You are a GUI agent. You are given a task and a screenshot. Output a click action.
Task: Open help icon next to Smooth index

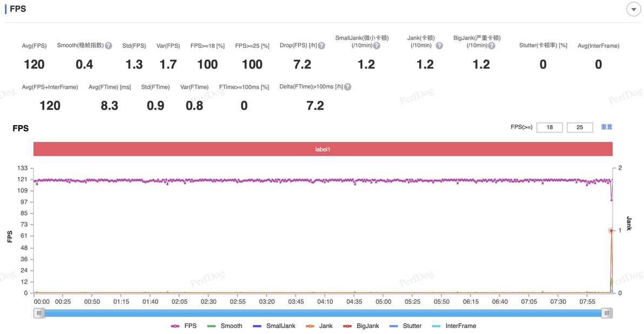tap(109, 45)
